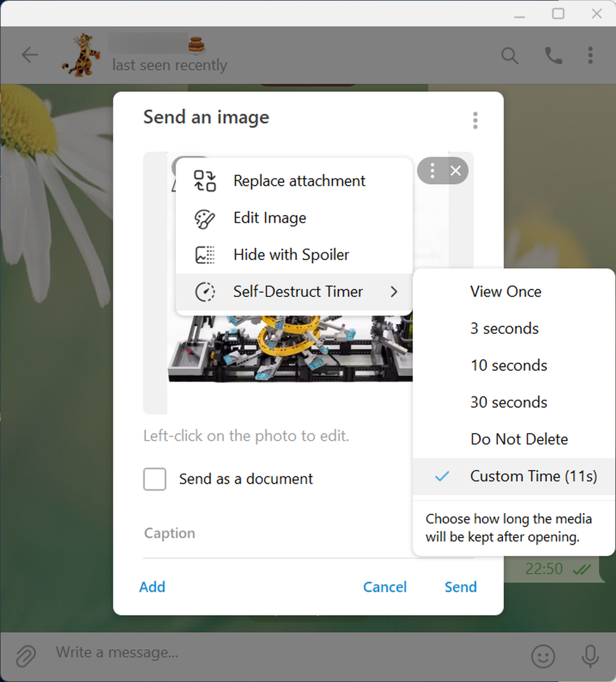Start a voice call

coord(553,55)
